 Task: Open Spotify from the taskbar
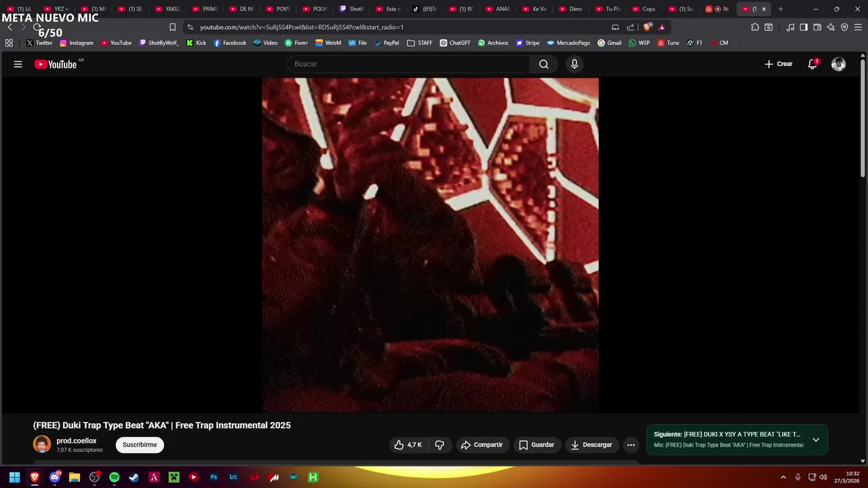114,477
